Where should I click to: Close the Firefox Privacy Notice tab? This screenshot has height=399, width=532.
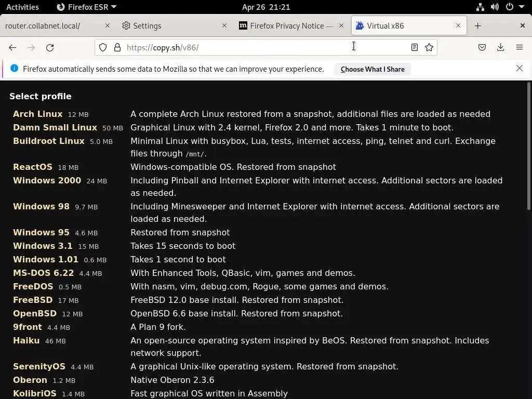pyautogui.click(x=341, y=25)
